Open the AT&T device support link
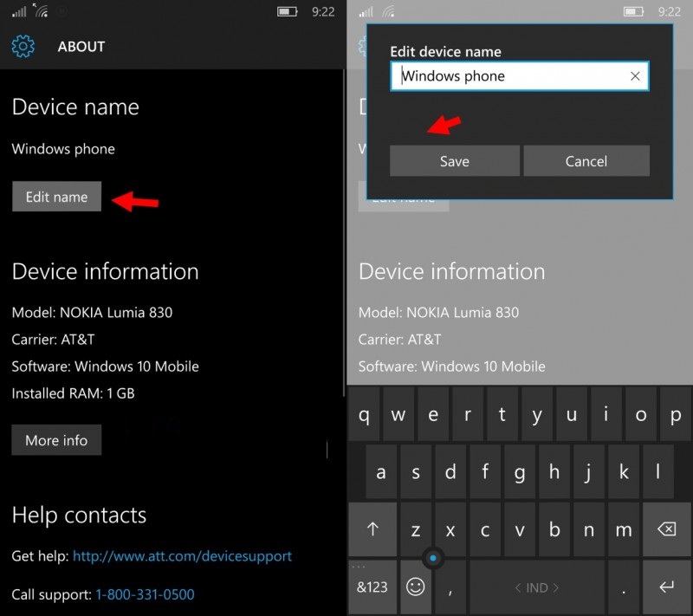 tap(182, 557)
